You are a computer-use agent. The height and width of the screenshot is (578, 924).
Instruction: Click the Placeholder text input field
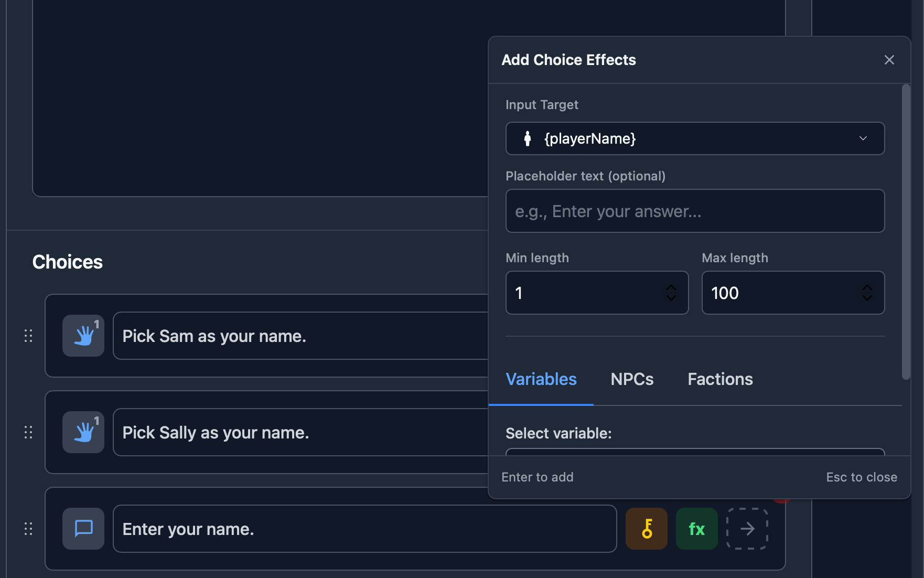695,211
